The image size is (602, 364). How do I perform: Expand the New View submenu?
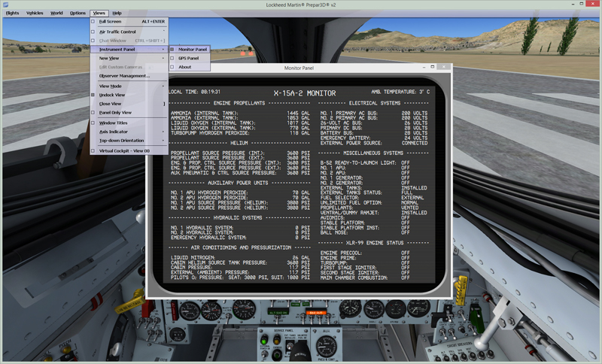click(x=129, y=59)
